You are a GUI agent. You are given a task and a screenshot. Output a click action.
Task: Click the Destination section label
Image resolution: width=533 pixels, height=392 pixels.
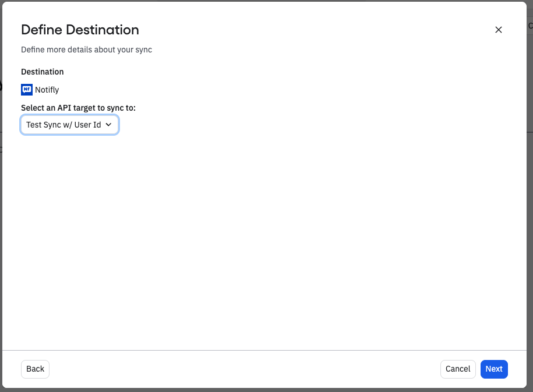[42, 72]
